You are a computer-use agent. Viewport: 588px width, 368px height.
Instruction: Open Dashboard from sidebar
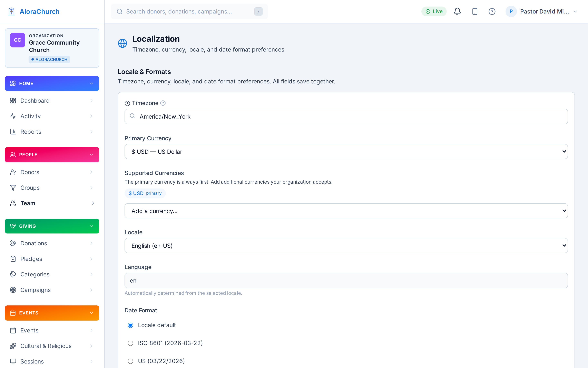click(x=52, y=101)
